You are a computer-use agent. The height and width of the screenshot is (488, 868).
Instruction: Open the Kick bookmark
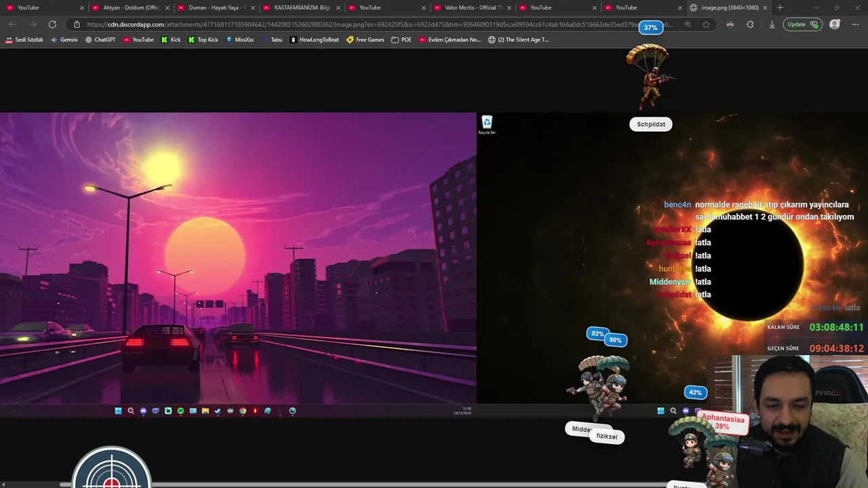coord(171,39)
